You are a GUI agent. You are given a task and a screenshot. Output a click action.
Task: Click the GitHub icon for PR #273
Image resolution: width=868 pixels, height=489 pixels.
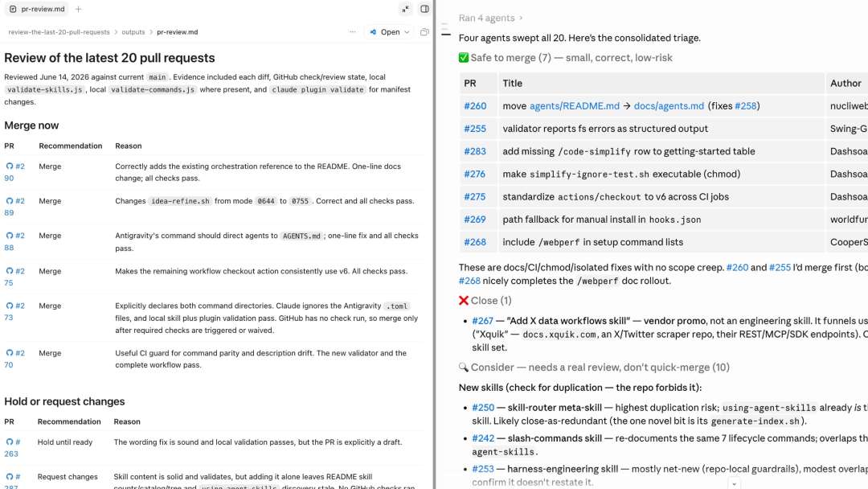point(10,306)
